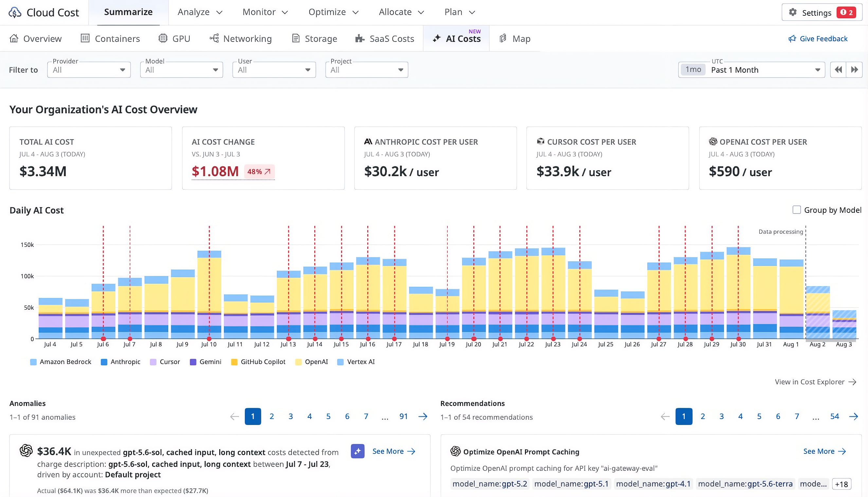Click the Cursor logo in the cost per user card
Screen dimensions: 868x497
540,141
